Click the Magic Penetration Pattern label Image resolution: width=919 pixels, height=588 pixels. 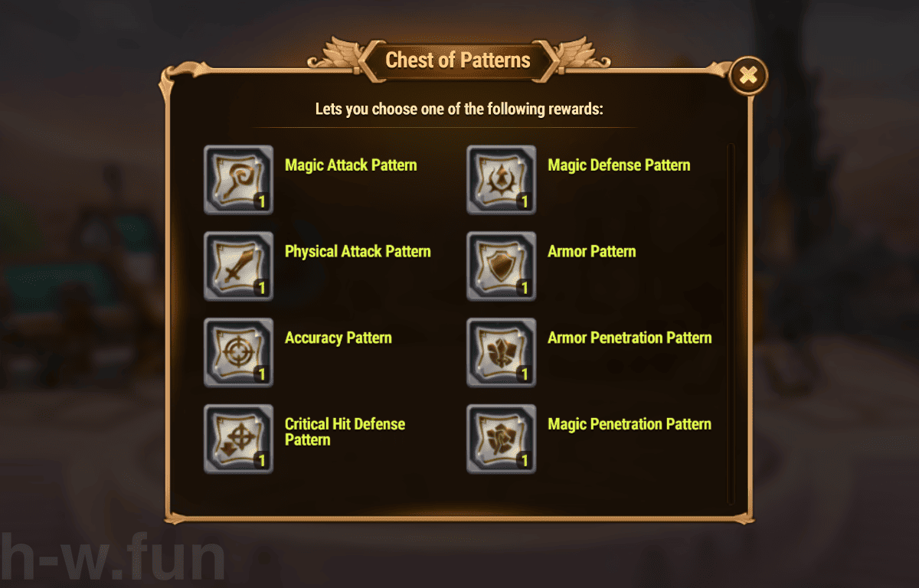pos(630,424)
